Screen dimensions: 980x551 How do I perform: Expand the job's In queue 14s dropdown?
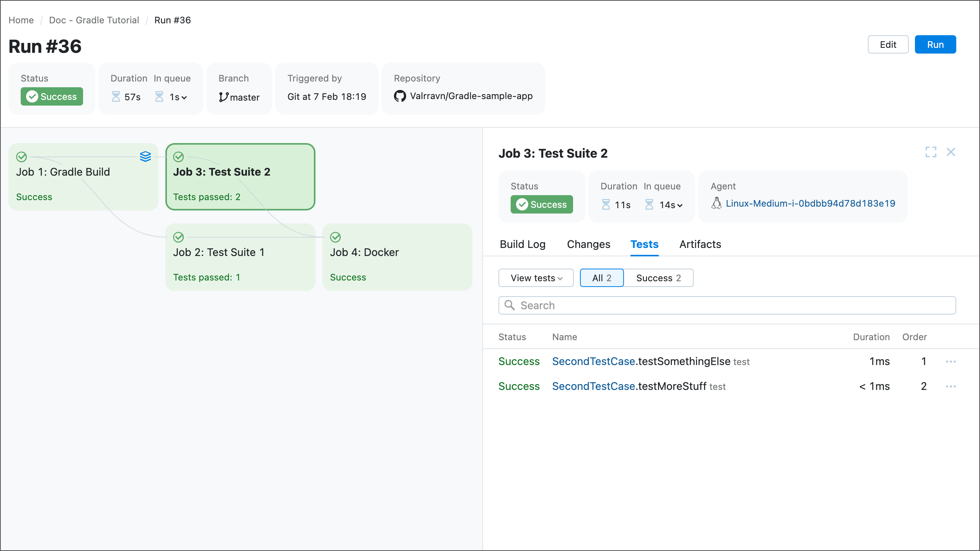tap(671, 205)
